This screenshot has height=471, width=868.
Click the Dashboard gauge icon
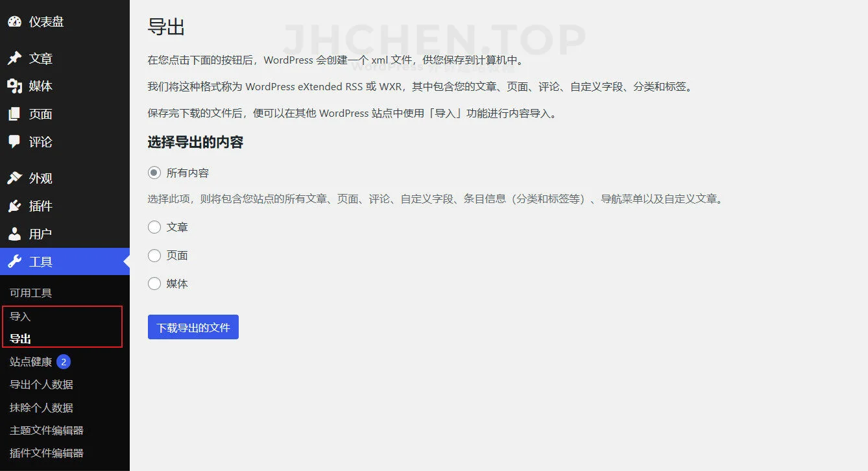tap(14, 21)
